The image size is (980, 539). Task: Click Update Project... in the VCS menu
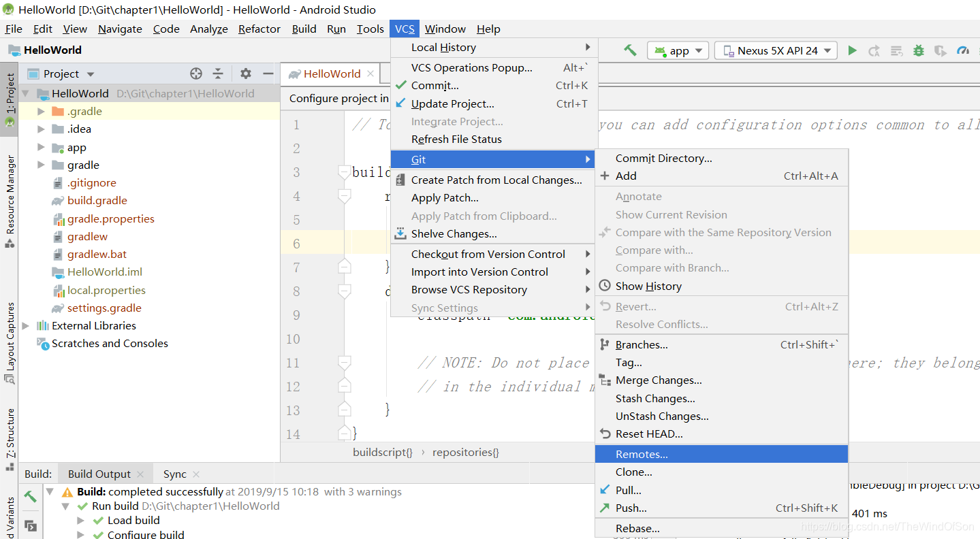pyautogui.click(x=494, y=104)
